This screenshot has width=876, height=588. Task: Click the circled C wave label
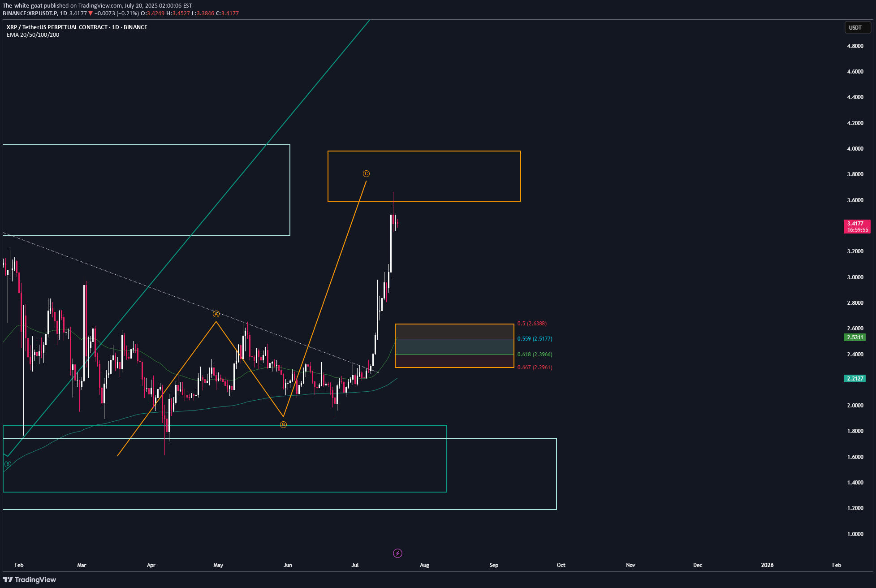[x=366, y=173]
